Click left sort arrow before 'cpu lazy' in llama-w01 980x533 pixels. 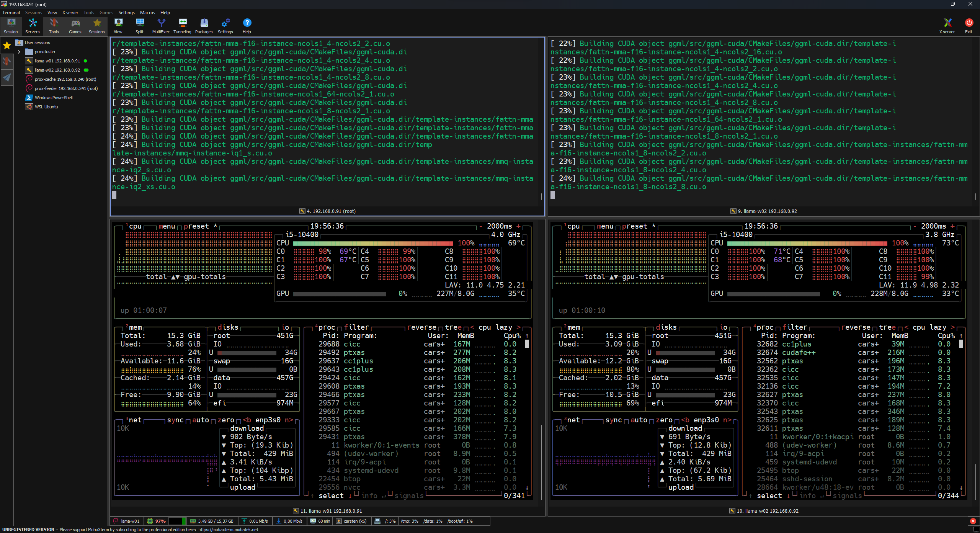coord(472,327)
